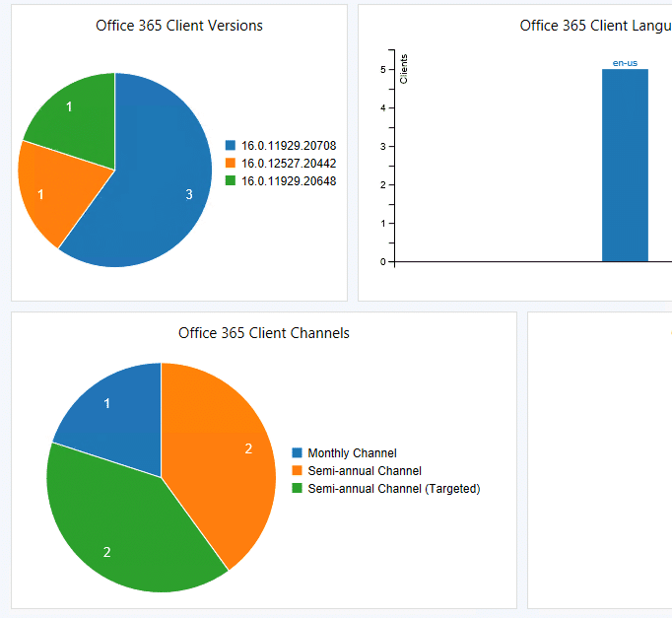Click the Semi-annual Channel (Targeted) green swatch
The height and width of the screenshot is (618, 672).
pos(298,489)
